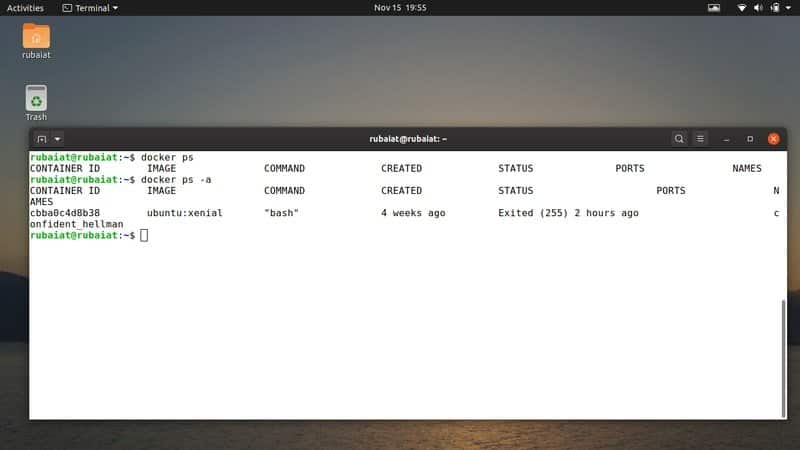The height and width of the screenshot is (450, 800).
Task: Open the terminal search magnifier icon
Action: coord(679,139)
